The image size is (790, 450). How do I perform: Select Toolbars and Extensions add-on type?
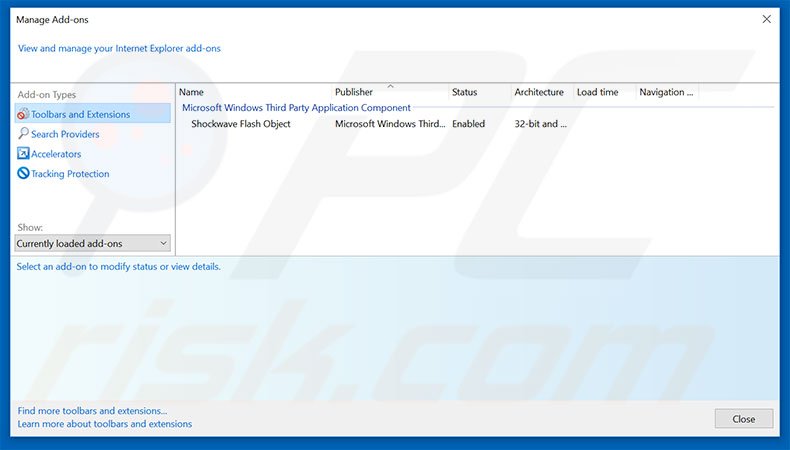click(x=93, y=114)
